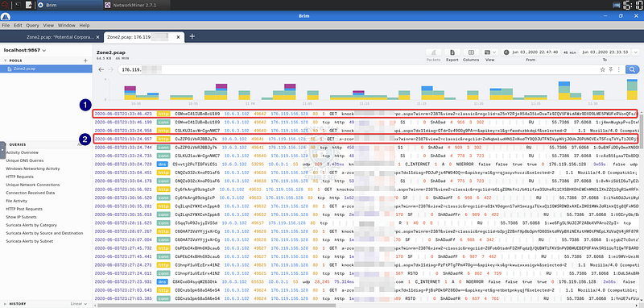644x308 pixels.
Task: Switch to the "Potential Corpora..." tab
Action: coord(60,36)
